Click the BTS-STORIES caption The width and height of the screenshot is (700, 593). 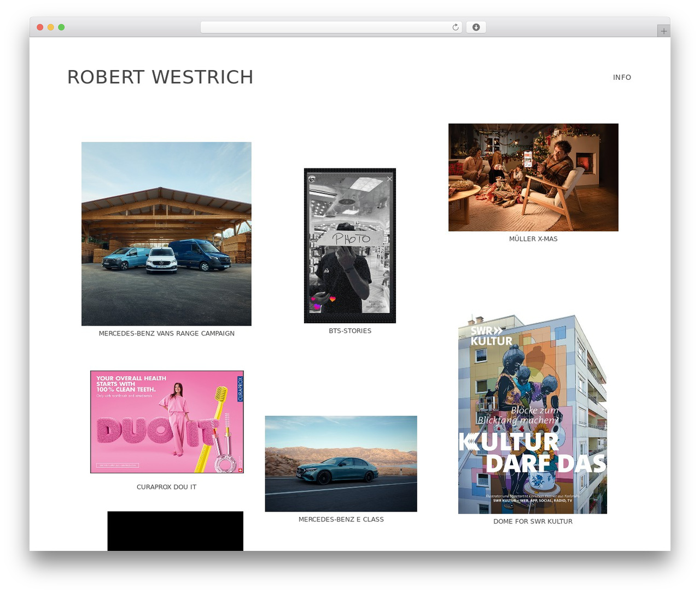pos(350,331)
